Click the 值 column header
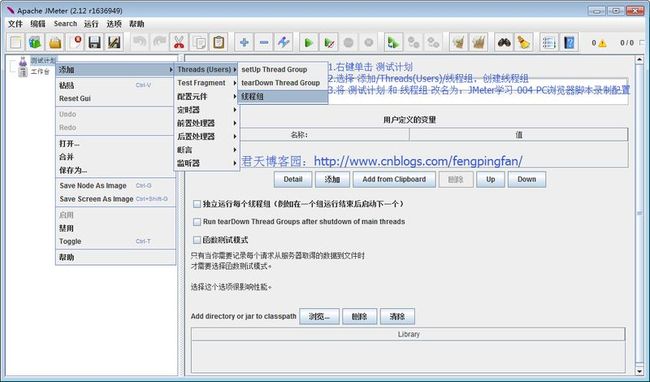This screenshot has height=382, width=650. (x=519, y=135)
